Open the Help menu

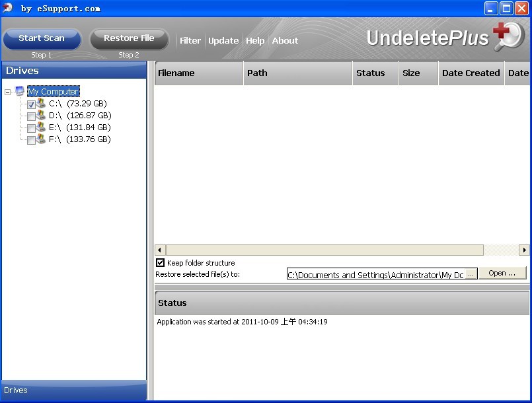255,40
